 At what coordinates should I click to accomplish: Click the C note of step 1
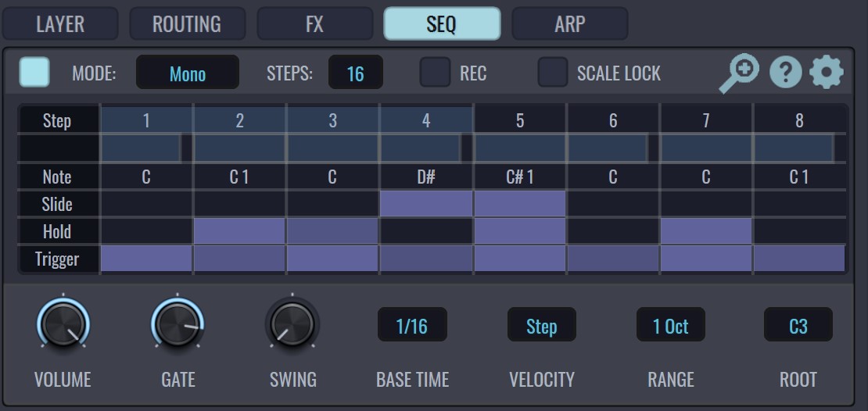[146, 177]
